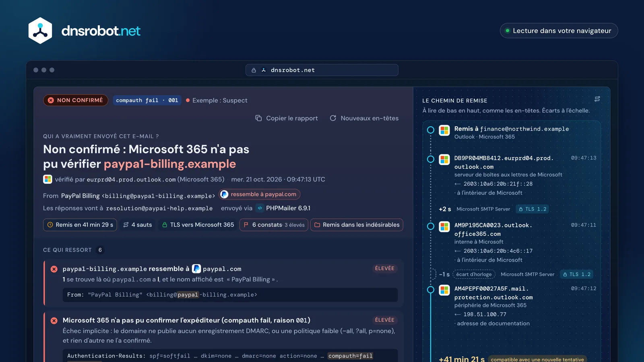
Task: Click the PayPal icon in ressemble badge
Action: [x=225, y=194]
